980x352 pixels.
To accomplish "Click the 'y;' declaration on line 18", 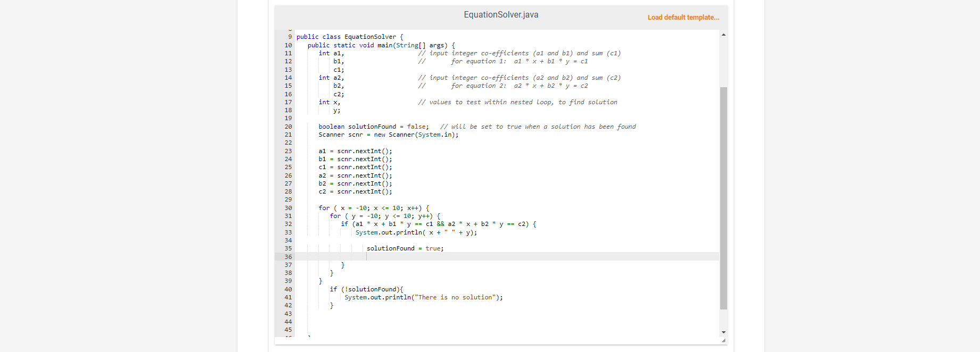I will [337, 110].
